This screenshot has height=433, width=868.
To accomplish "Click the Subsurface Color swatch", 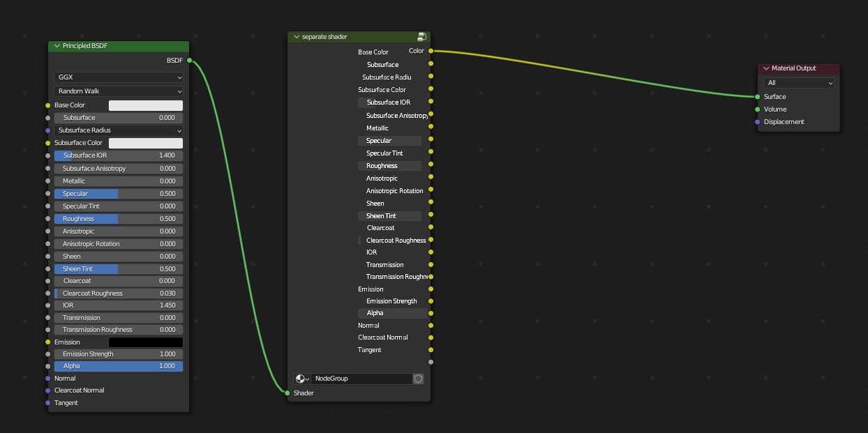I will (146, 143).
